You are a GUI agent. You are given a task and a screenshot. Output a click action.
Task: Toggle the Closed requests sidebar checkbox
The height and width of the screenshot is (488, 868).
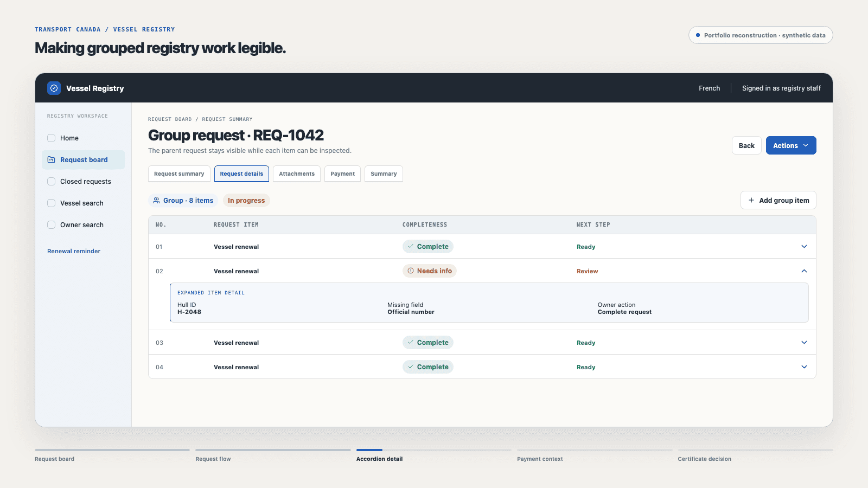[52, 182]
